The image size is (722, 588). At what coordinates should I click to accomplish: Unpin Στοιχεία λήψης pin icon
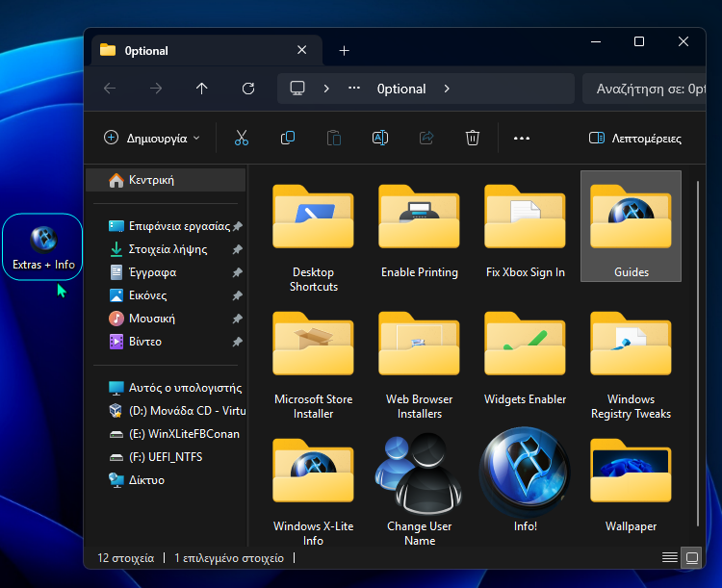(237, 249)
